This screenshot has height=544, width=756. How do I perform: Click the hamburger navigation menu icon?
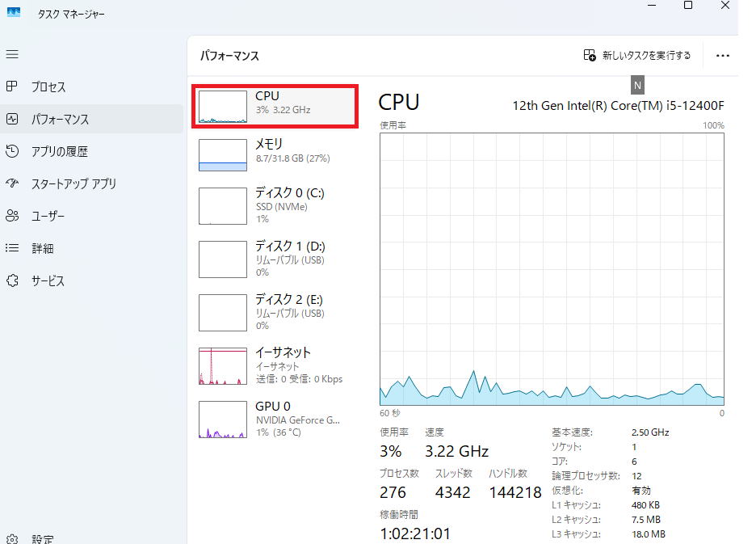click(x=12, y=54)
